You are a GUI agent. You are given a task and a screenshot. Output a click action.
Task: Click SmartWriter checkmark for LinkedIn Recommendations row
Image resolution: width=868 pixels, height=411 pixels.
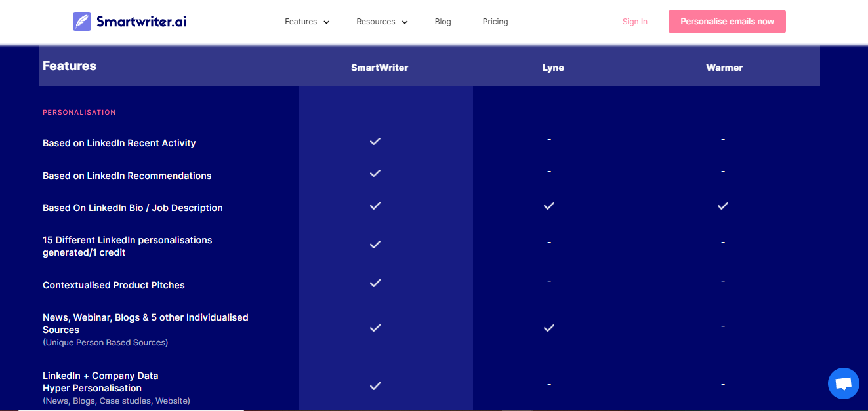tap(375, 174)
